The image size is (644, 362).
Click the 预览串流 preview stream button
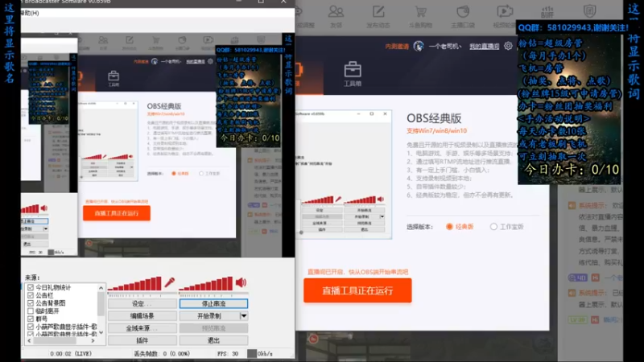[213, 328]
